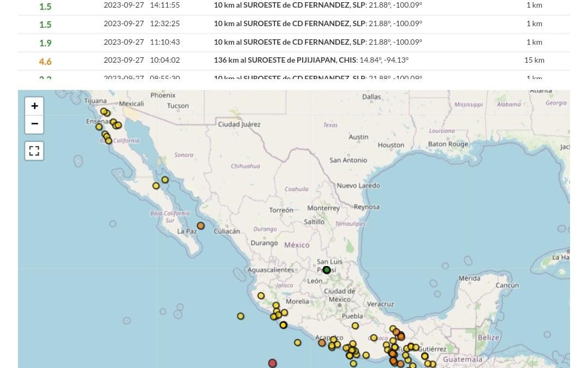Click the 15 km depth value
Image resolution: width=588 pixels, height=368 pixels.
[x=535, y=60]
